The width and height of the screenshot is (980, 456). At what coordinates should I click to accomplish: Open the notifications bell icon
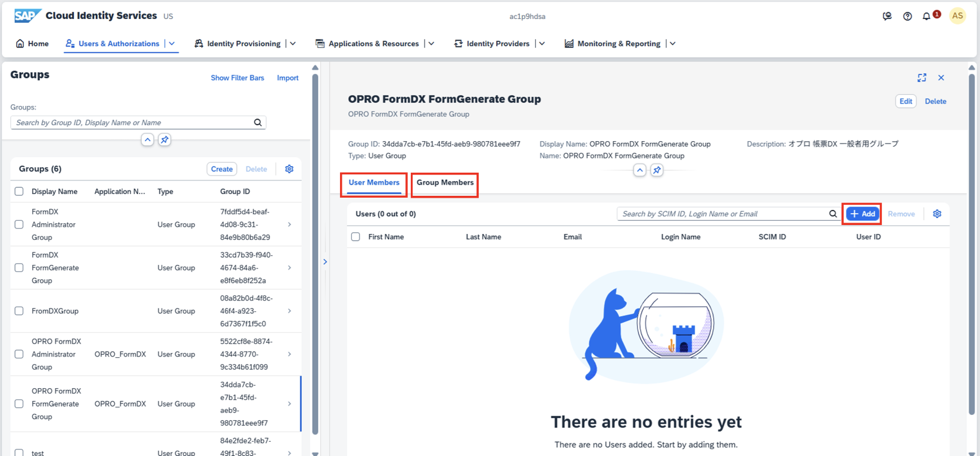926,16
